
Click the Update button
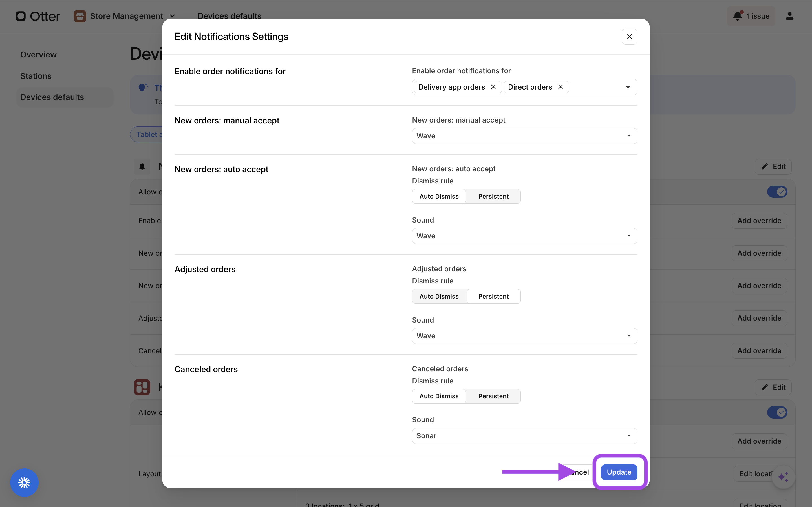619,472
